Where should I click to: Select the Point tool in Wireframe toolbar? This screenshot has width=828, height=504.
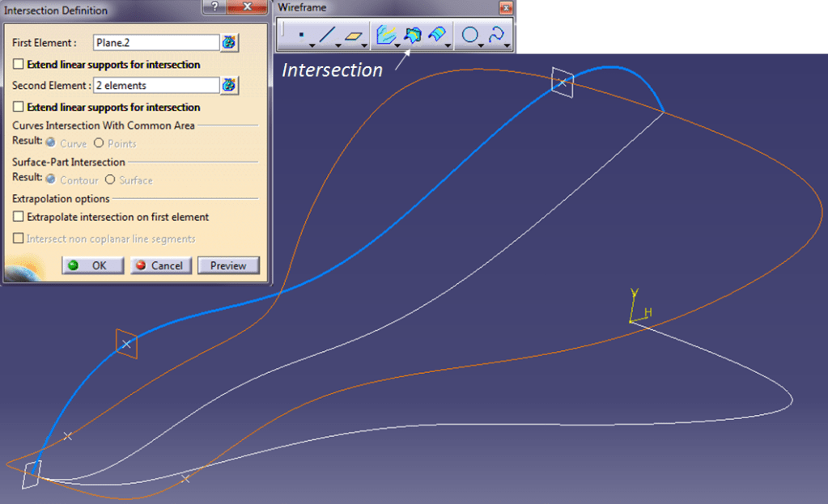coord(301,36)
